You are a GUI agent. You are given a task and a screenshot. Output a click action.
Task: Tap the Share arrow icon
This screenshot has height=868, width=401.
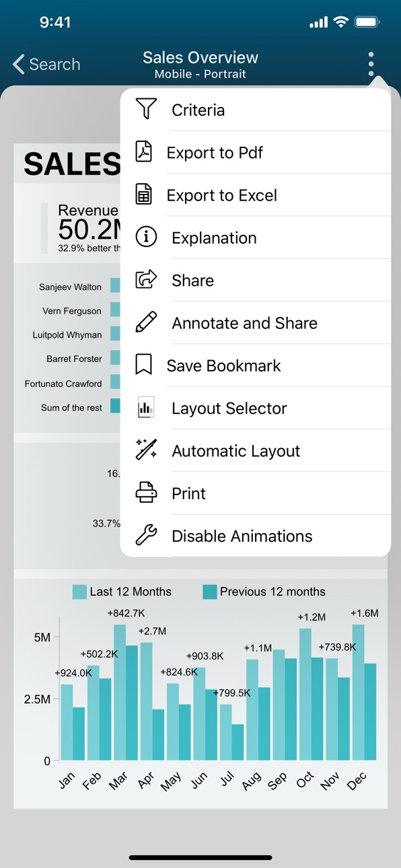tap(146, 279)
